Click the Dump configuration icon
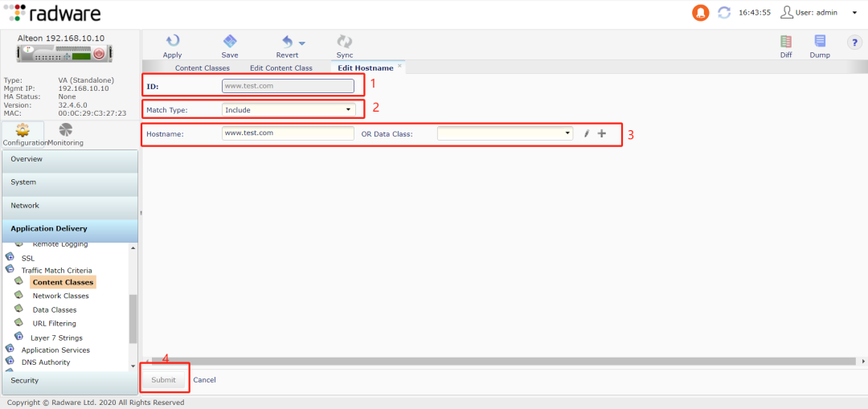 click(820, 42)
